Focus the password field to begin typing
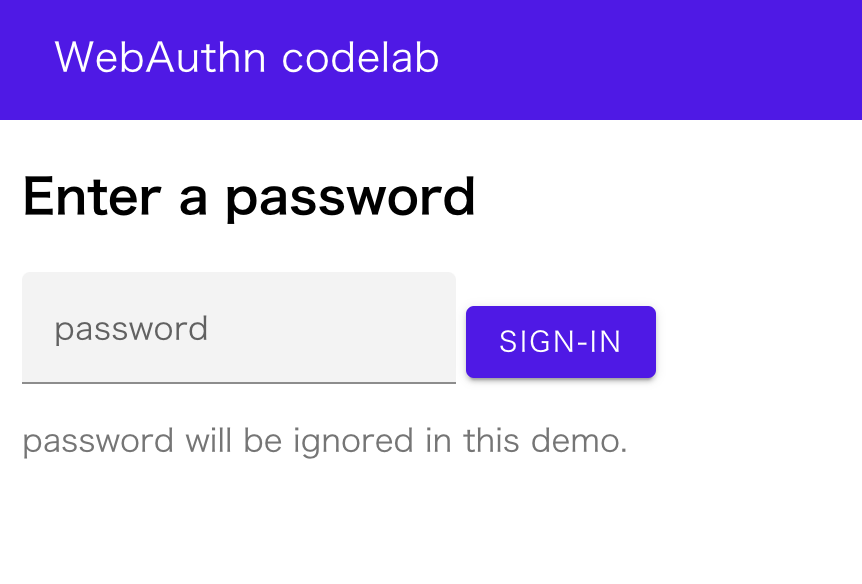 238,327
